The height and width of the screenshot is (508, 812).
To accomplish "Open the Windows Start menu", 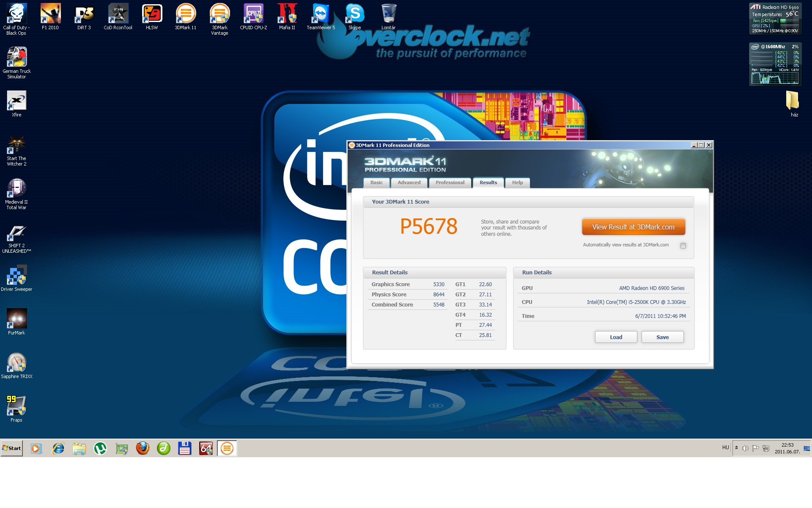I will pos(11,448).
